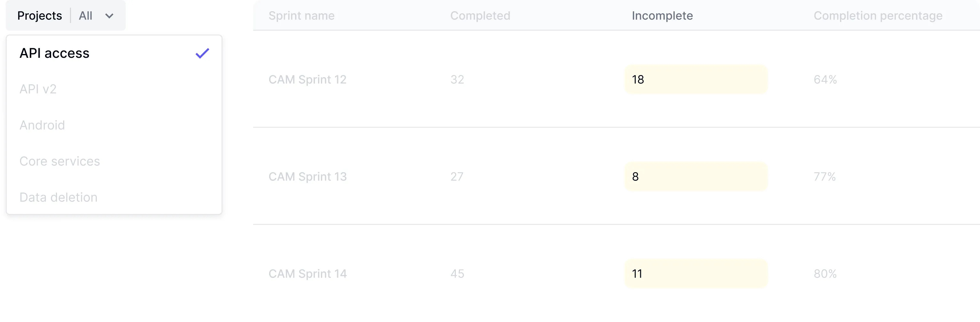
Task: Click the 64% completion percentage cell
Action: click(x=825, y=80)
